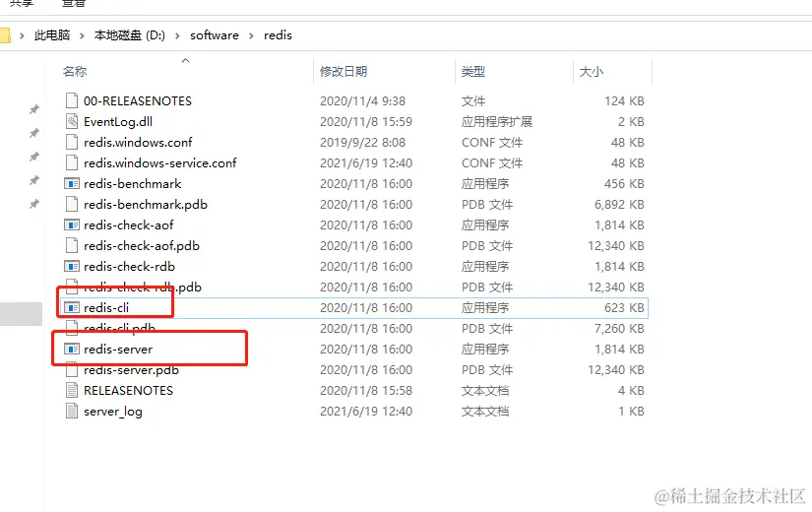
Task: Click the redis-check-aof application icon
Action: pyautogui.click(x=72, y=224)
